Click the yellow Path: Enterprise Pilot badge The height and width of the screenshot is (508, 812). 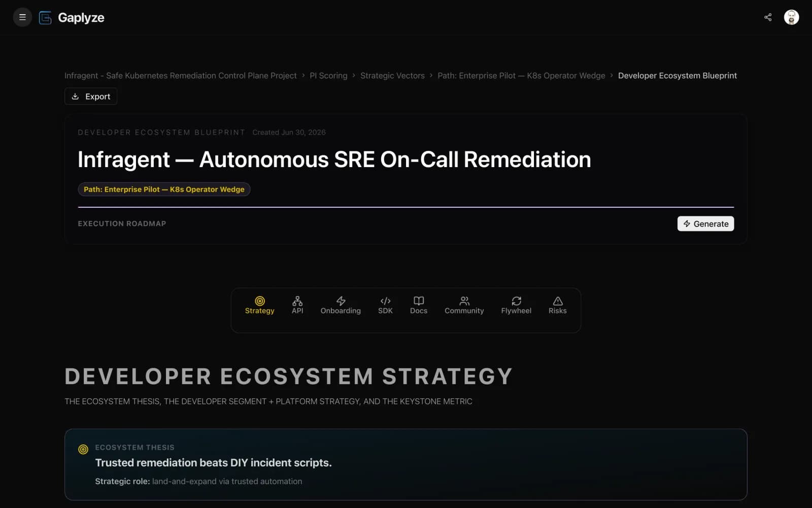click(x=164, y=189)
